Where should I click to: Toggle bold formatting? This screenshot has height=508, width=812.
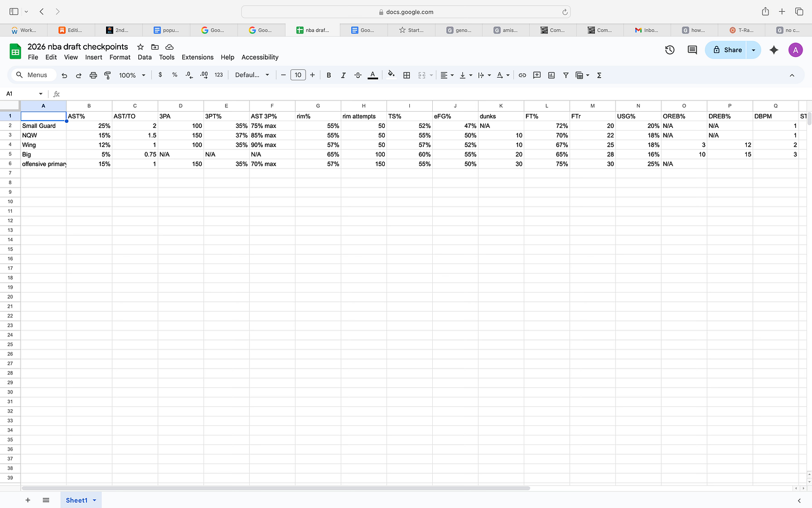328,75
